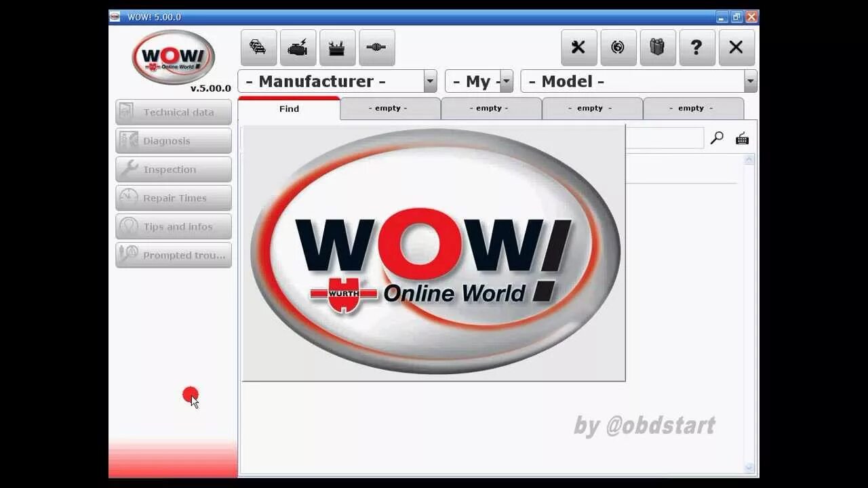Open the vehicle selection cars icon
868x488 pixels.
click(x=258, y=47)
